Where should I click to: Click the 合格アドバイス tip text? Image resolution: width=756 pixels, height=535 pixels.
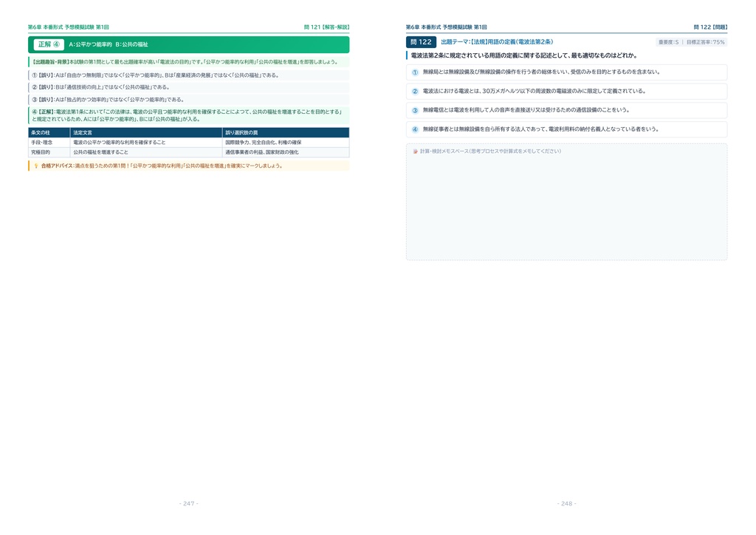click(162, 166)
